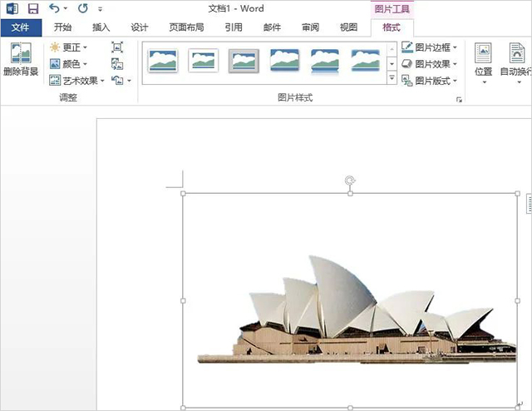The height and width of the screenshot is (411, 532).
Task: Click the Compress Pictures icon
Action: (x=117, y=47)
